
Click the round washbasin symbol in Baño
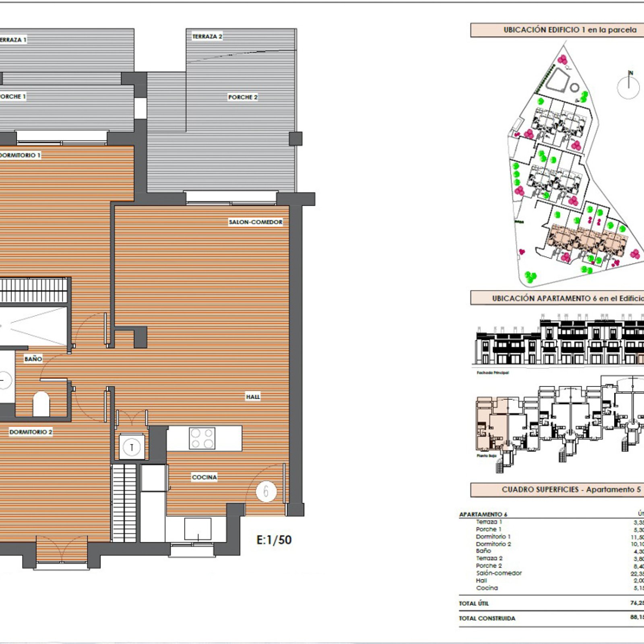[x=4, y=380]
